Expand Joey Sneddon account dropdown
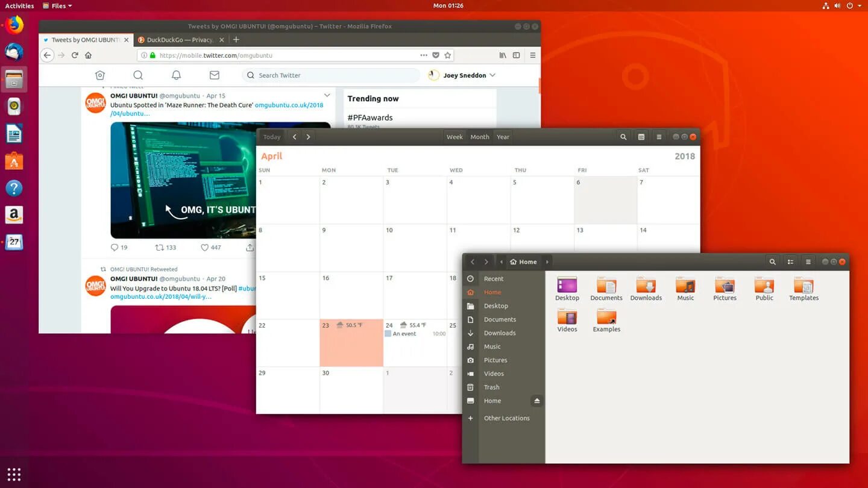Viewport: 868px width, 488px height. point(492,75)
